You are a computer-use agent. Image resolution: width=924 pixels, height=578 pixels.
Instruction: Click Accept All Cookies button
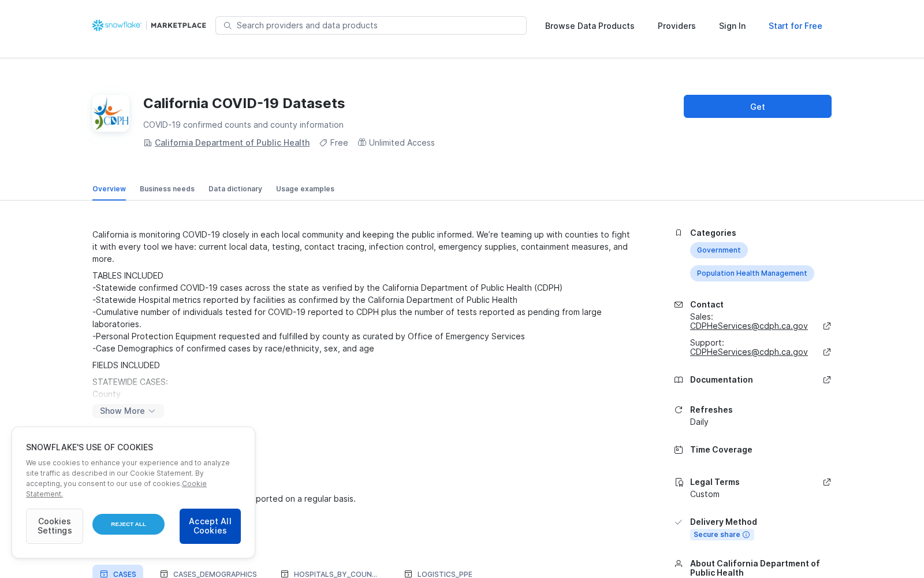210,526
